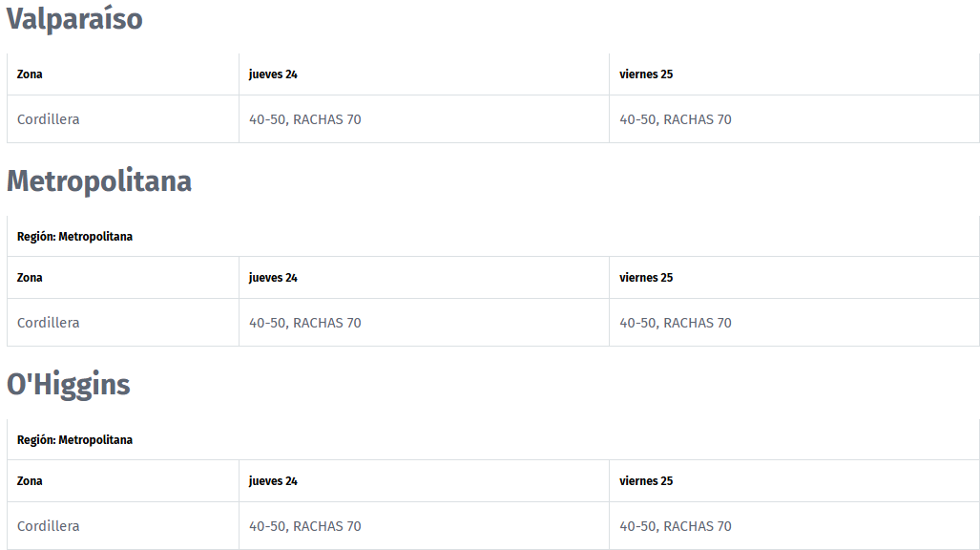Click Valparaíso viernes 25 wind value cell

794,119
